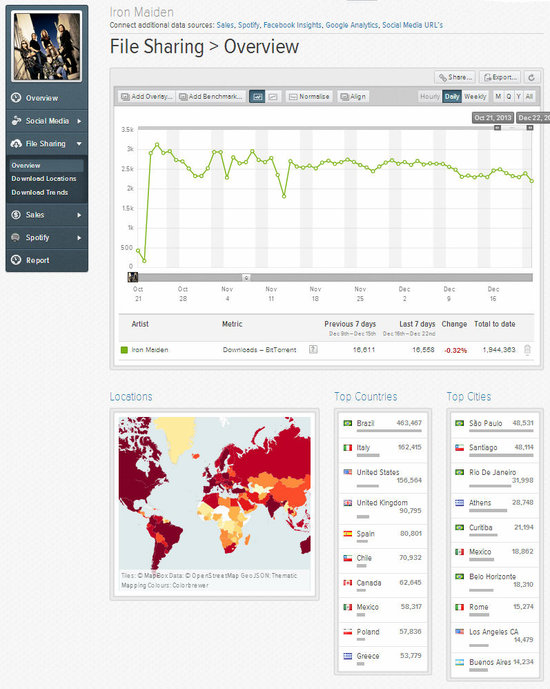Open the Google Analytics data source link

(352, 25)
